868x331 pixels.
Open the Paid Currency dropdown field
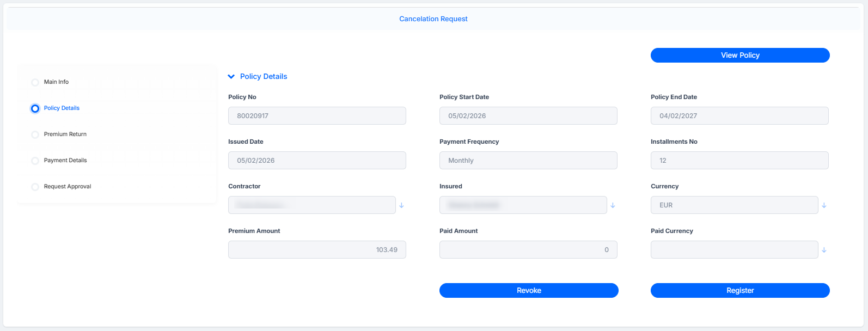[x=734, y=250]
